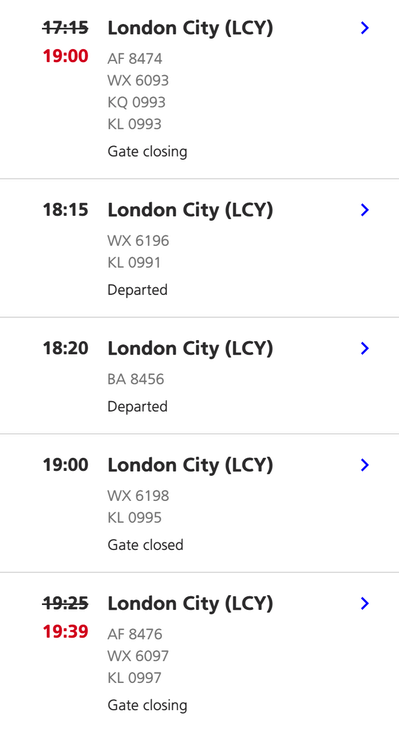Select the London City heading above BA 8456
The image size is (399, 732).
pos(190,349)
